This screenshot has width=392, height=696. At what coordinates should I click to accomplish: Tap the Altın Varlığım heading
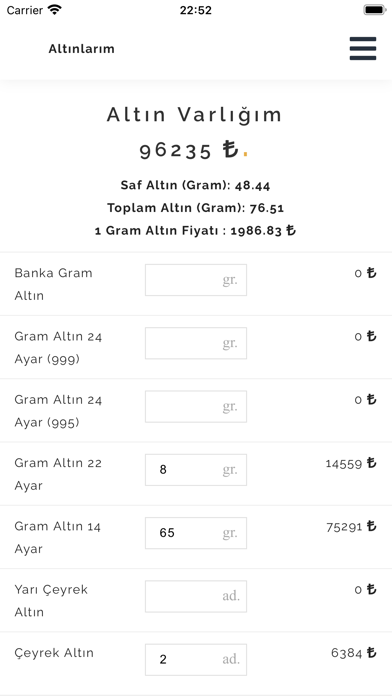[194, 115]
